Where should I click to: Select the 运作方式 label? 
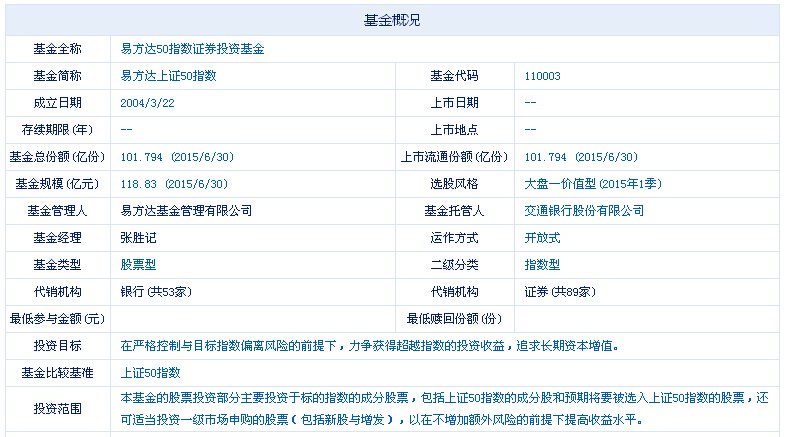point(454,238)
